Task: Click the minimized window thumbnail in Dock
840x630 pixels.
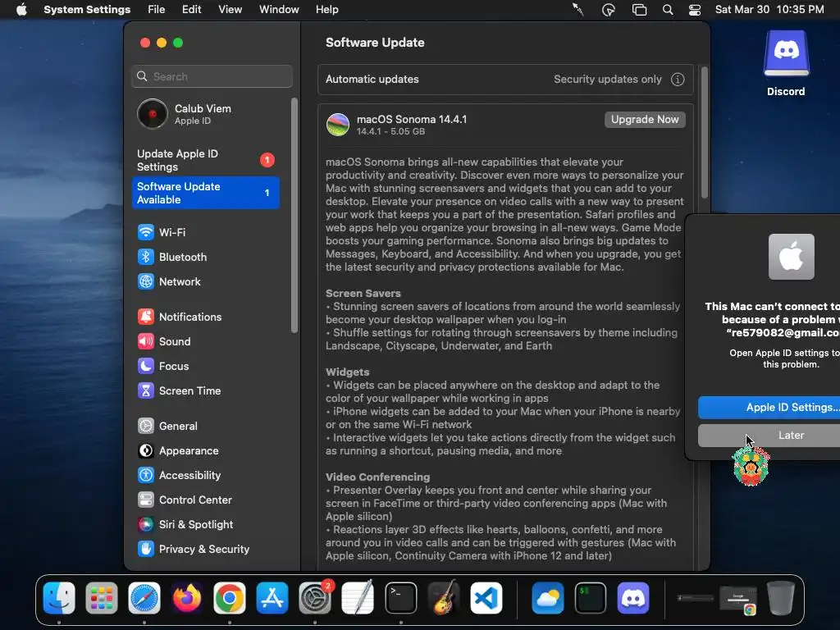Action: point(737,599)
